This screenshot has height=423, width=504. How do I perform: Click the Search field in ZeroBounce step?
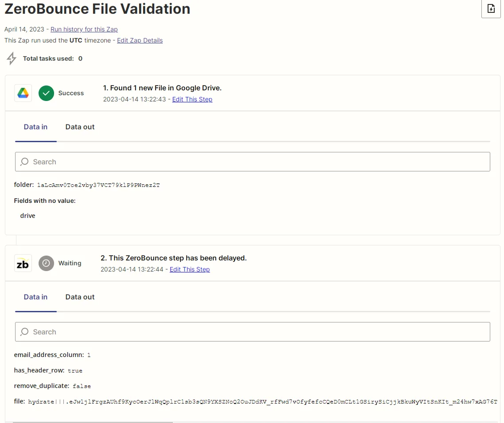click(253, 332)
